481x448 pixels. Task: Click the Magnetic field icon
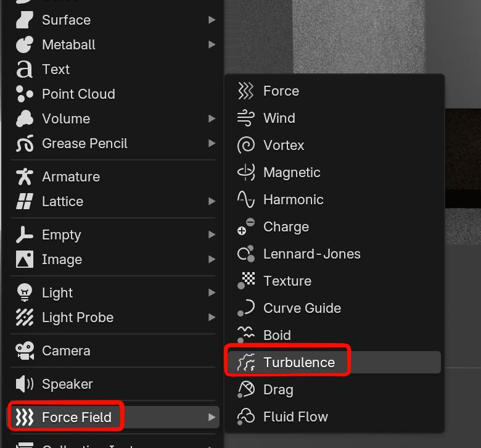[246, 173]
